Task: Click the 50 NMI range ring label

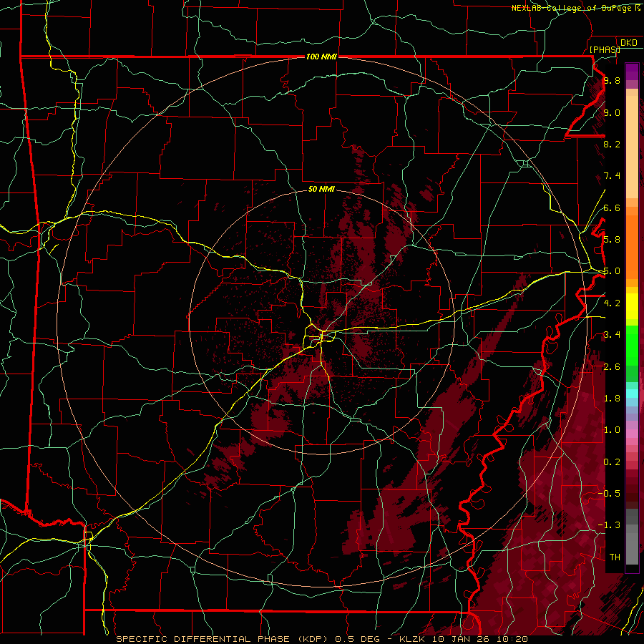Action: [321, 189]
